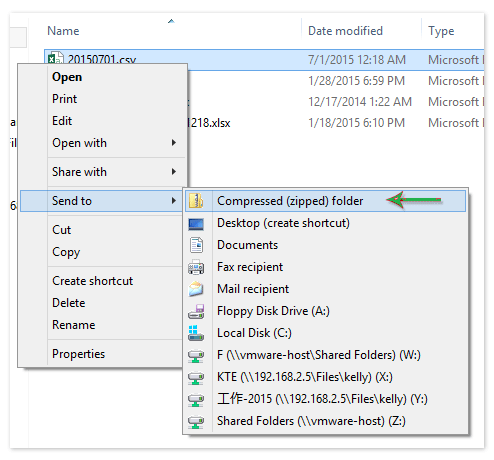Sort by the Name column header

[x=63, y=31]
